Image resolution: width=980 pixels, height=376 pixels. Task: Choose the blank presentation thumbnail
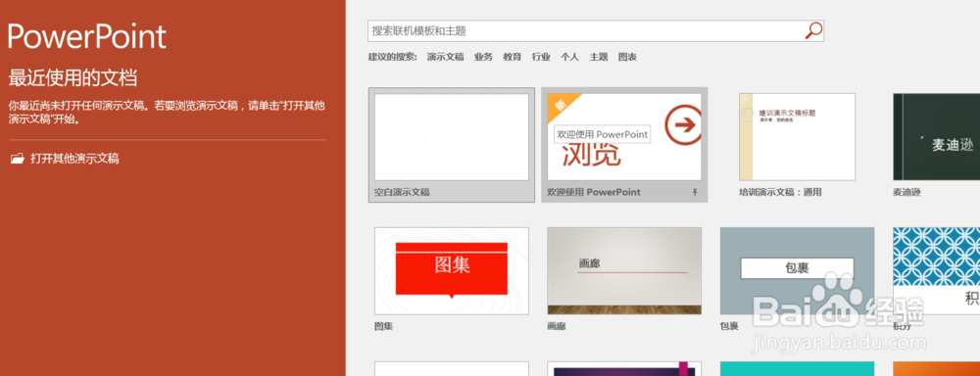451,137
